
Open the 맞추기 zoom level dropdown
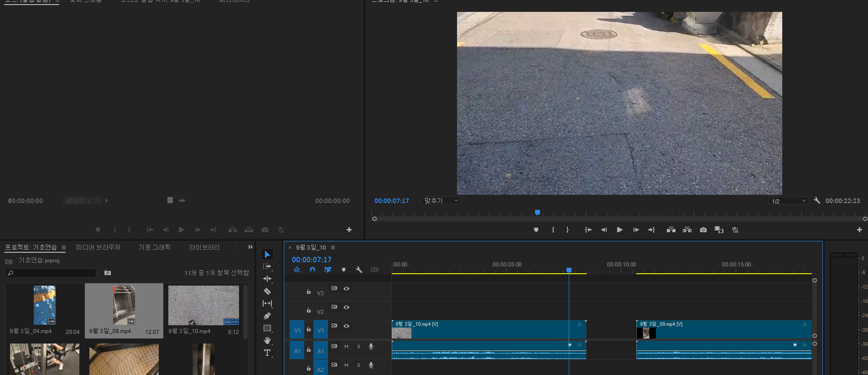pyautogui.click(x=441, y=201)
